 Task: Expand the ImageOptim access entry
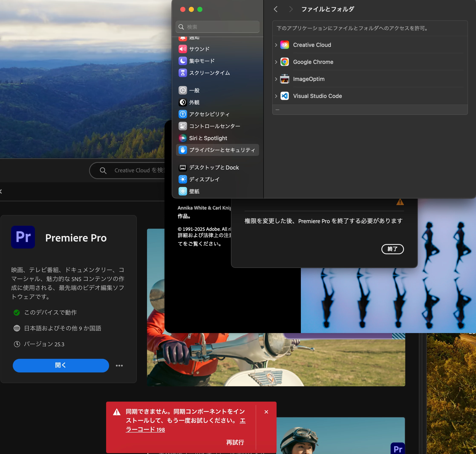pyautogui.click(x=276, y=79)
